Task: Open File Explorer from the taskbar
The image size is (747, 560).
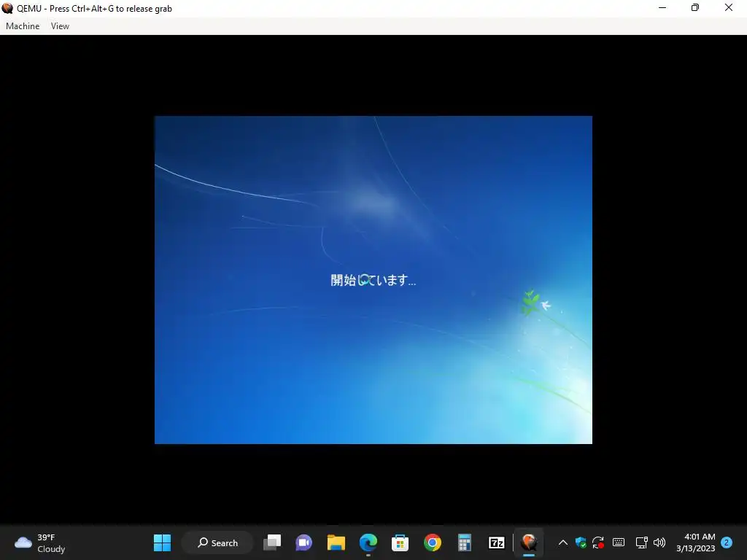Action: (336, 542)
